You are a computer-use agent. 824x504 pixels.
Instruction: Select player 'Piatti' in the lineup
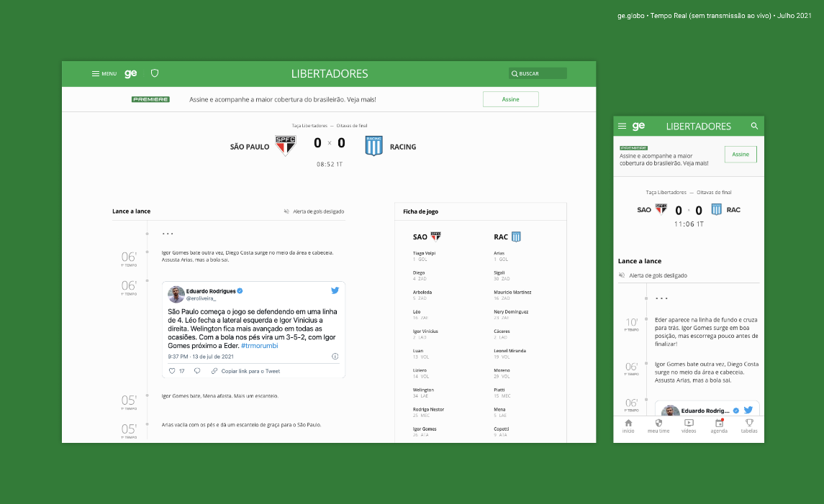499,390
